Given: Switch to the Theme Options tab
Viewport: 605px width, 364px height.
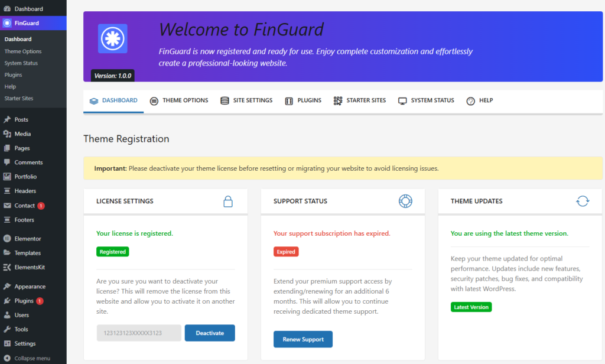Looking at the screenshot, I should [x=179, y=100].
